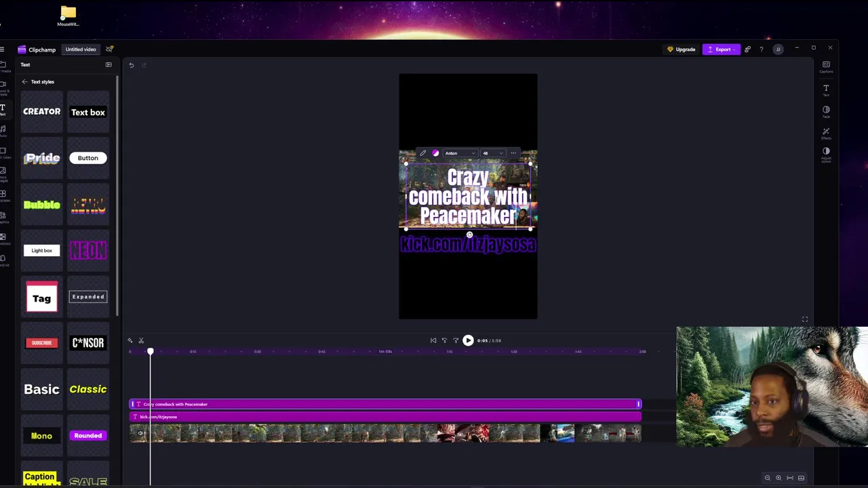Viewport: 868px width, 488px height.
Task: Collapse the Text side panel
Action: tap(108, 65)
